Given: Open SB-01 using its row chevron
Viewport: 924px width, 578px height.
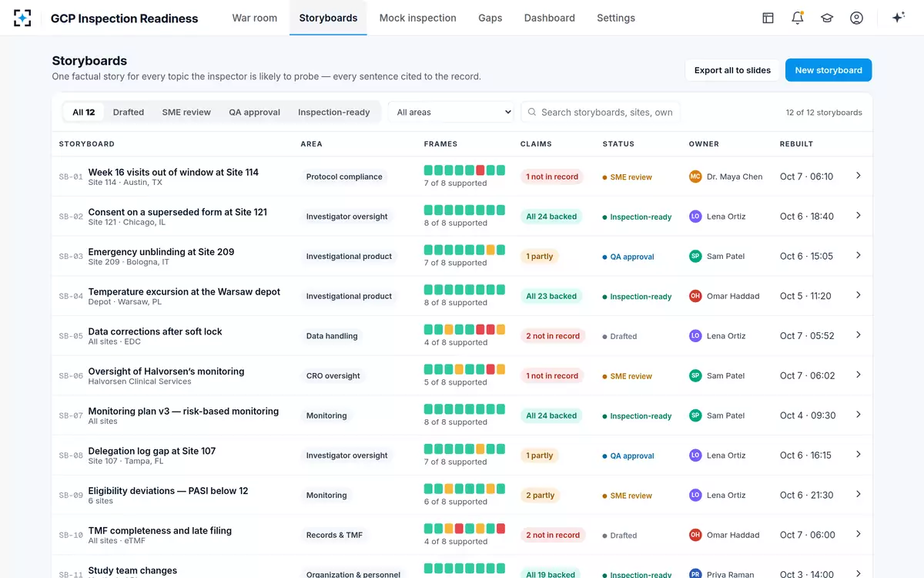Looking at the screenshot, I should click(x=859, y=176).
